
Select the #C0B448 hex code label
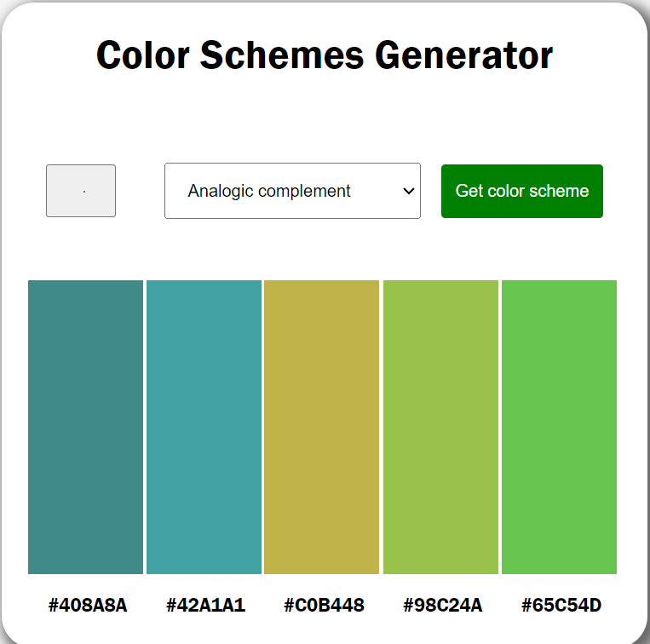pos(324,606)
